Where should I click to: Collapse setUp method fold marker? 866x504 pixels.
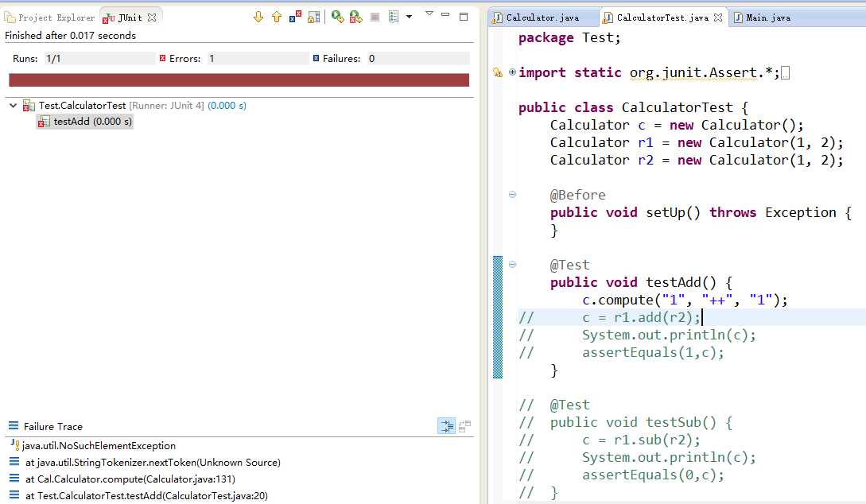512,194
